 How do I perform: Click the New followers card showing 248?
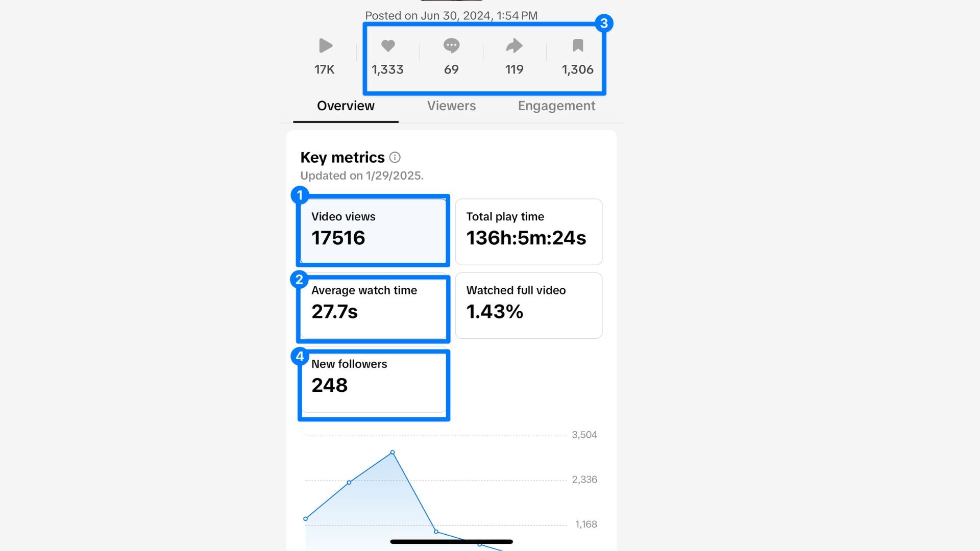click(x=373, y=383)
